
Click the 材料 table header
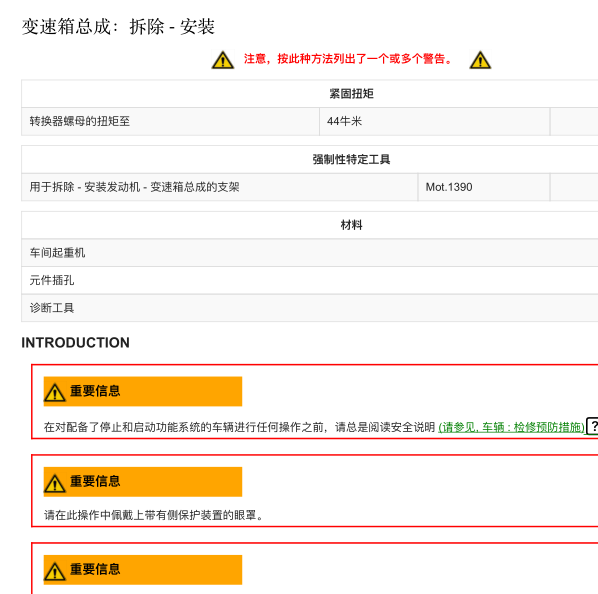(x=351, y=225)
